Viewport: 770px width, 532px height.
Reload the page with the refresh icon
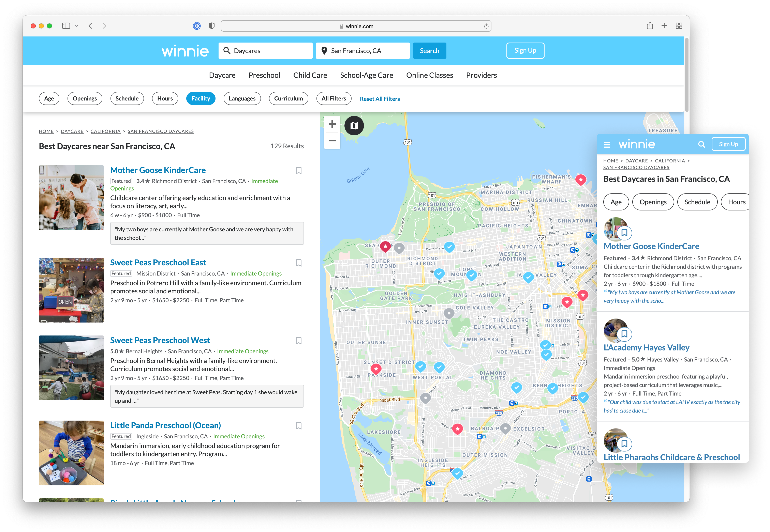[486, 26]
